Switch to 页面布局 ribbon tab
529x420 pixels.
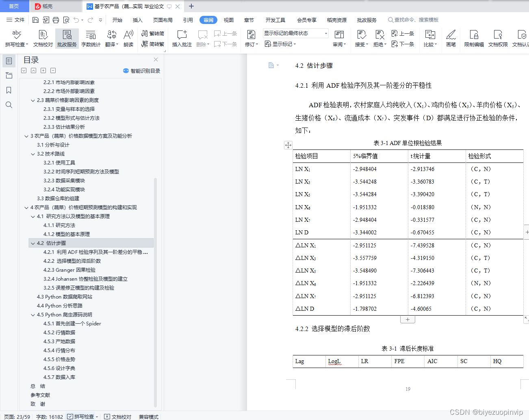[163, 20]
